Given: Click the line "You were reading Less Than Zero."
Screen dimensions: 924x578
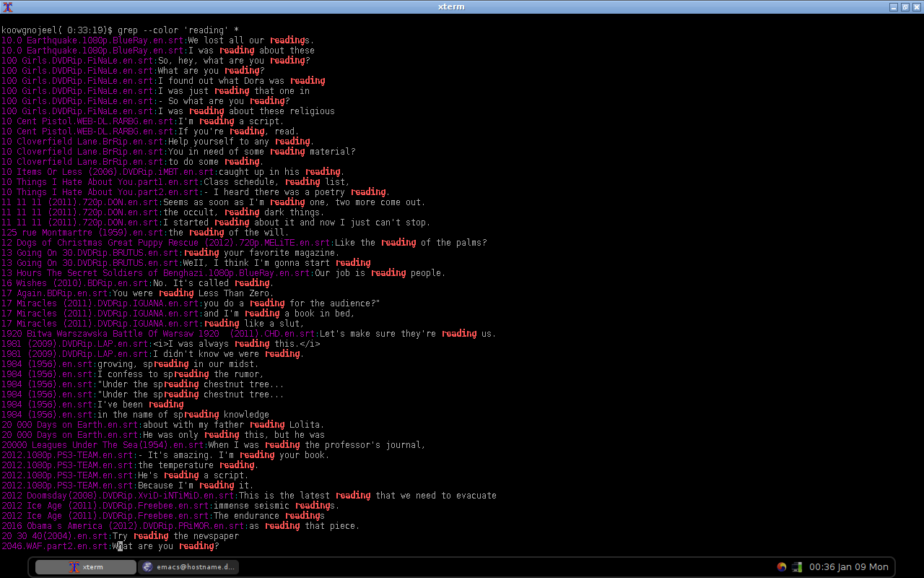Looking at the screenshot, I should click(193, 293).
